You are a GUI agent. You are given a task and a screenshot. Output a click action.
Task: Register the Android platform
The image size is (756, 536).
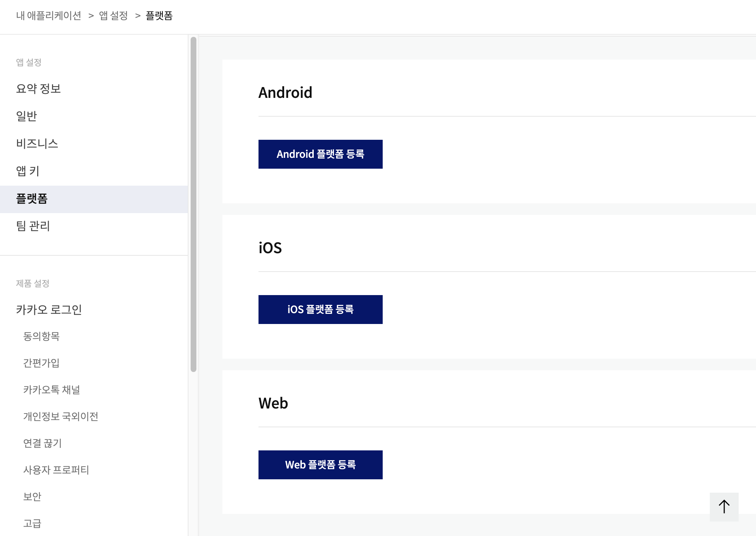pos(320,154)
